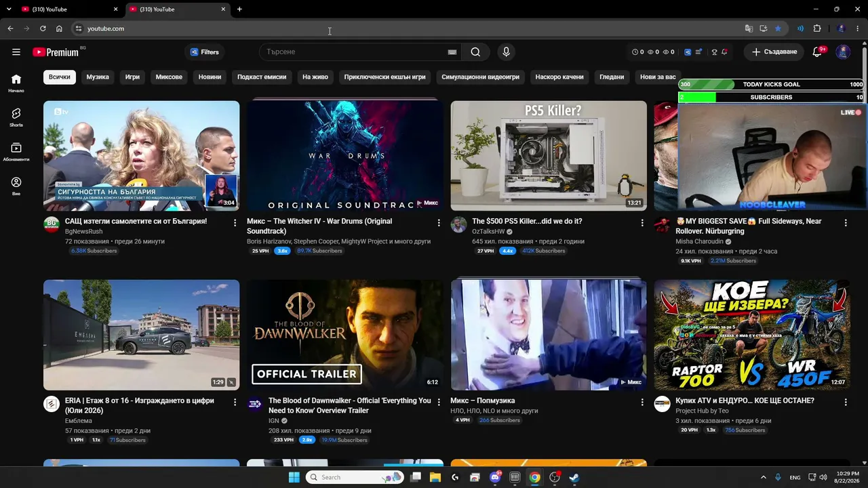Select the Наскоро качени chip
This screenshot has height=488, width=868.
click(x=559, y=77)
